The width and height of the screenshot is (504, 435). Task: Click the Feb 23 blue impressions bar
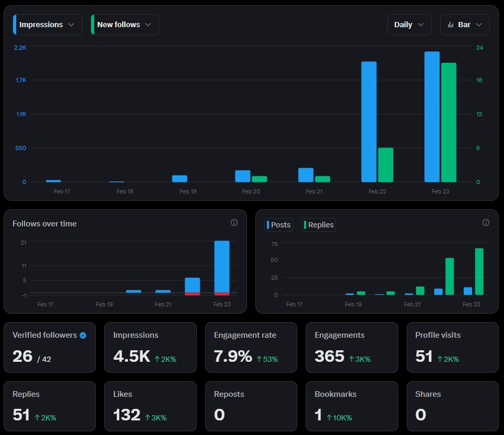click(432, 117)
